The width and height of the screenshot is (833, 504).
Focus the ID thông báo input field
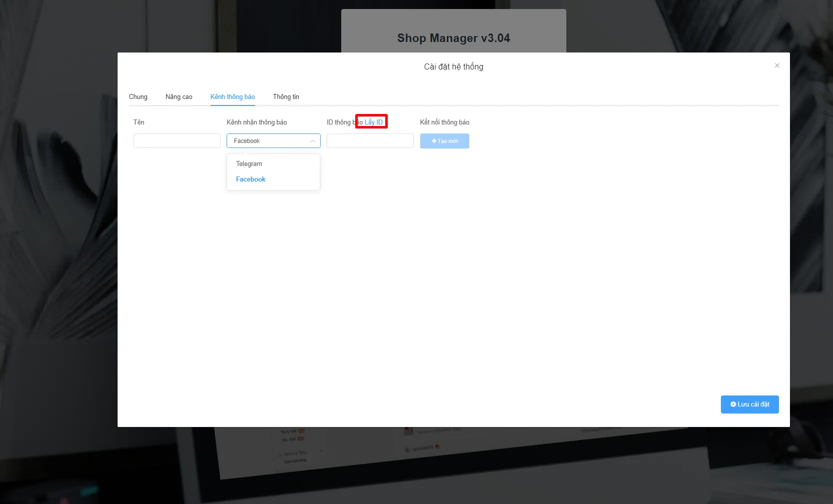point(370,141)
